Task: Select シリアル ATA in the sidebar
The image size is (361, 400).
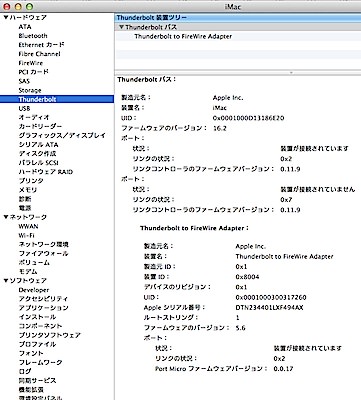Action: click(38, 145)
